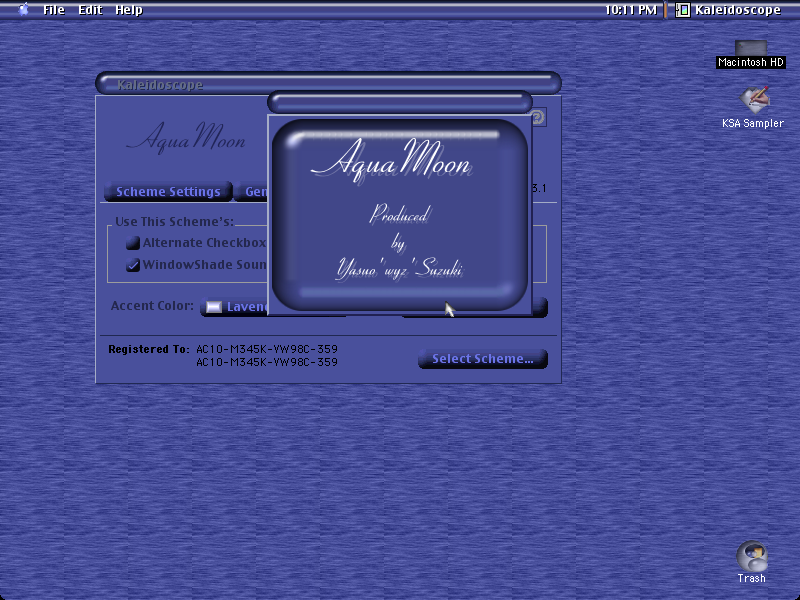
Task: Switch to the Scheme Settings tab
Action: (x=168, y=192)
